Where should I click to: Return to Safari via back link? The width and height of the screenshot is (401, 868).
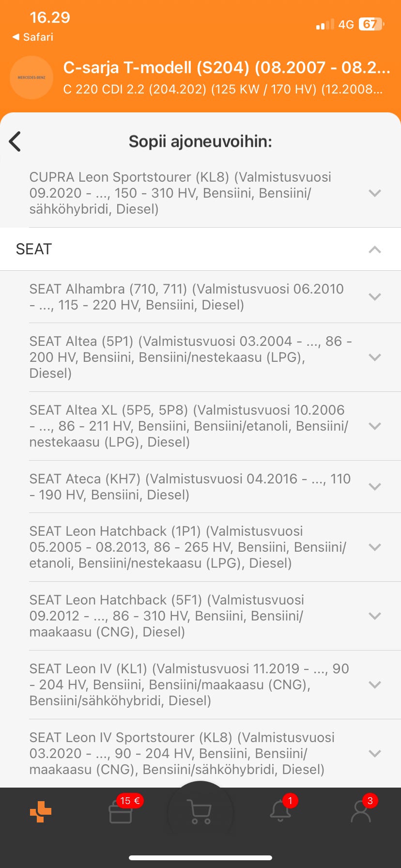pos(33,37)
